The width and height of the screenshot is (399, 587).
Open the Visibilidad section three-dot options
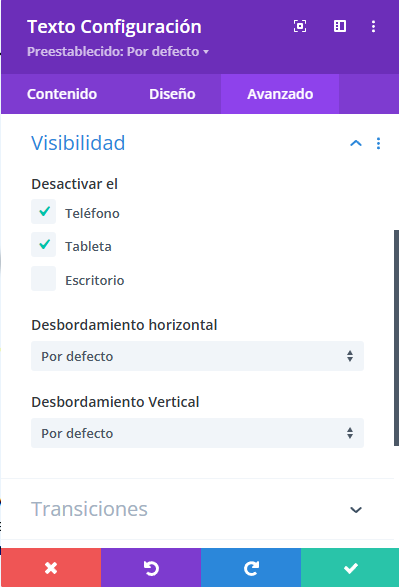tap(378, 143)
